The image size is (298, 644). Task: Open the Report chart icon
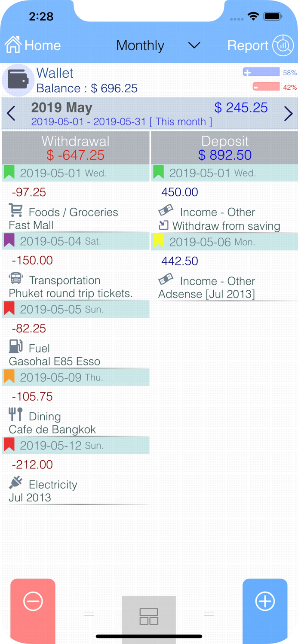tap(284, 45)
